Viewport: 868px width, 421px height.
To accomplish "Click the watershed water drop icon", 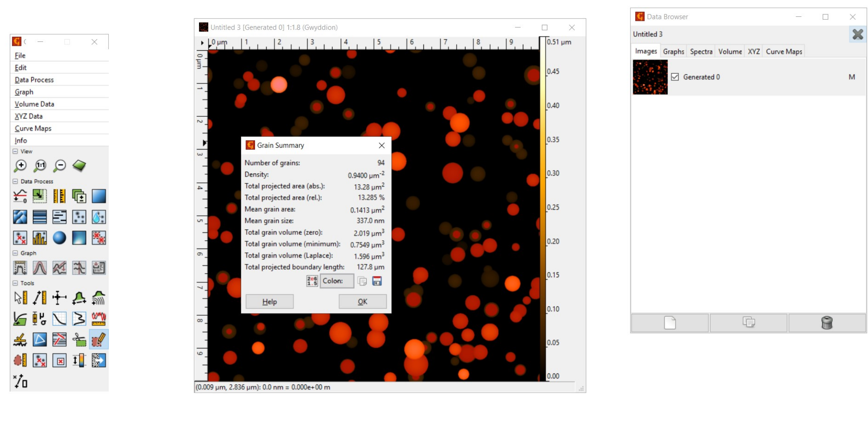I will pyautogui.click(x=99, y=217).
